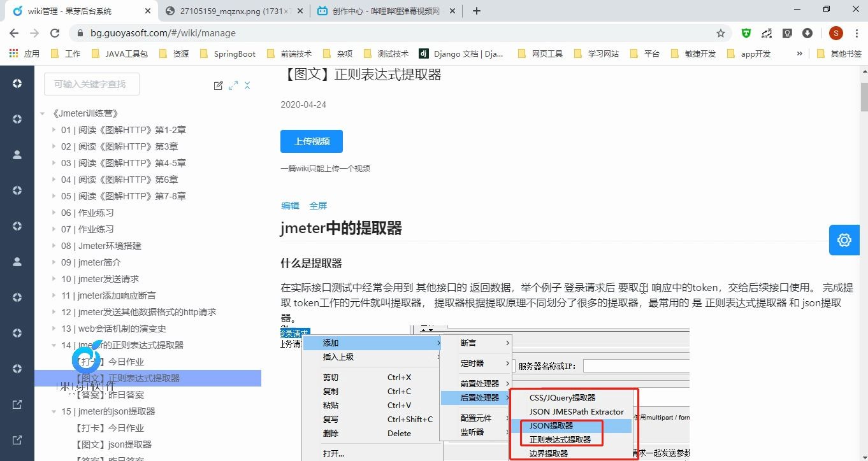Click the embedded JMeter menu screenshot
Image resolution: width=868 pixels, height=461 pixels.
click(x=485, y=394)
